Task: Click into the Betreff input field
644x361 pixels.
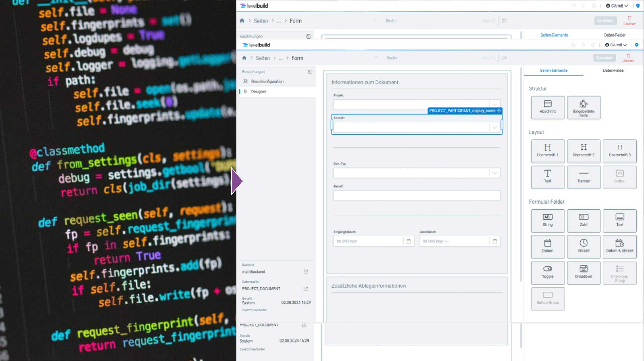Action: [416, 195]
